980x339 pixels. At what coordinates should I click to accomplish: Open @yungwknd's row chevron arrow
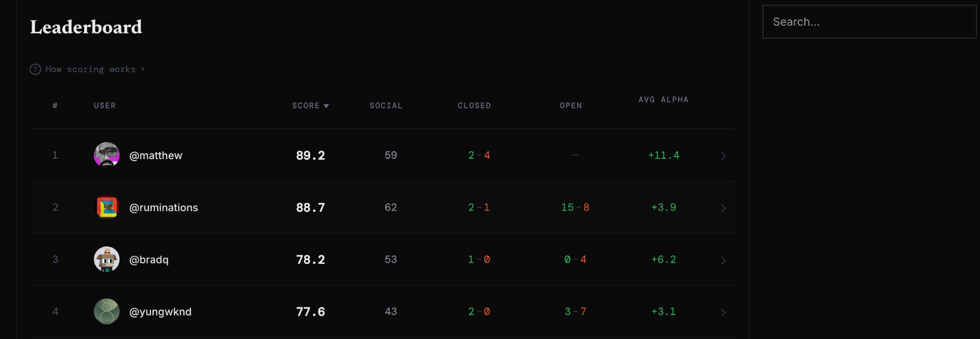pos(723,312)
